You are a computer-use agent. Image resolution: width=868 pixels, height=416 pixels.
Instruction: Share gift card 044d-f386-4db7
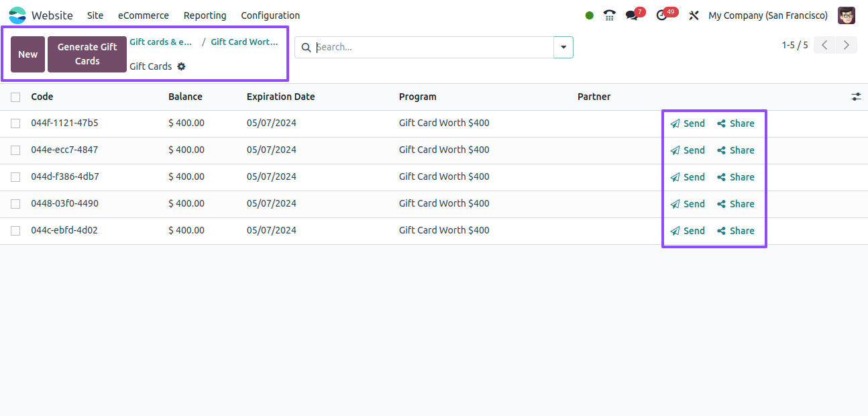point(736,177)
